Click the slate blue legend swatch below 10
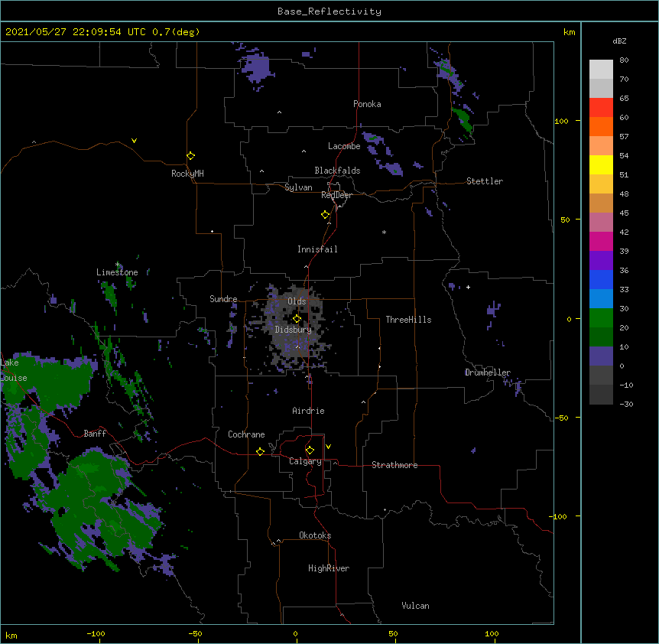Viewport: 659px width, 644px height. [x=601, y=356]
